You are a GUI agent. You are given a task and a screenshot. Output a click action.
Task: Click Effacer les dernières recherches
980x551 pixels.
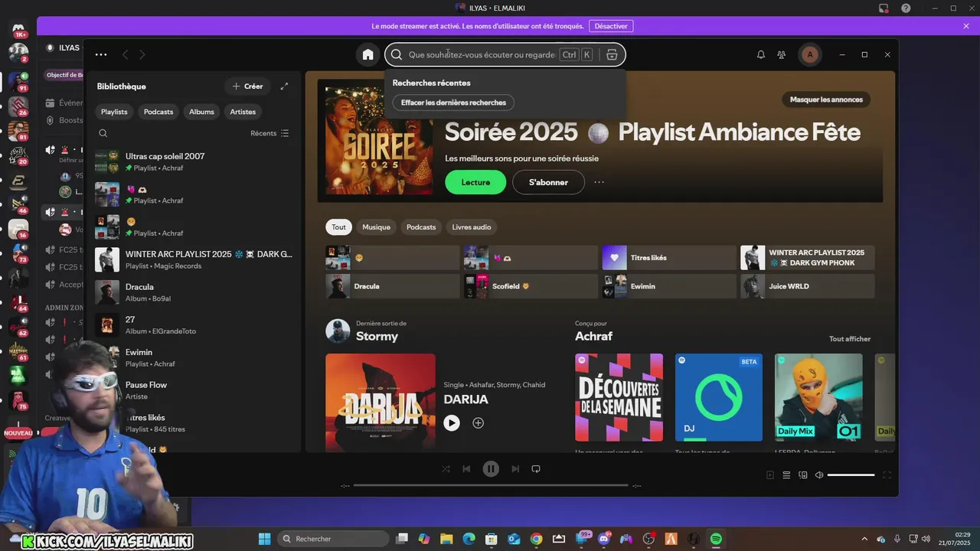(x=453, y=103)
